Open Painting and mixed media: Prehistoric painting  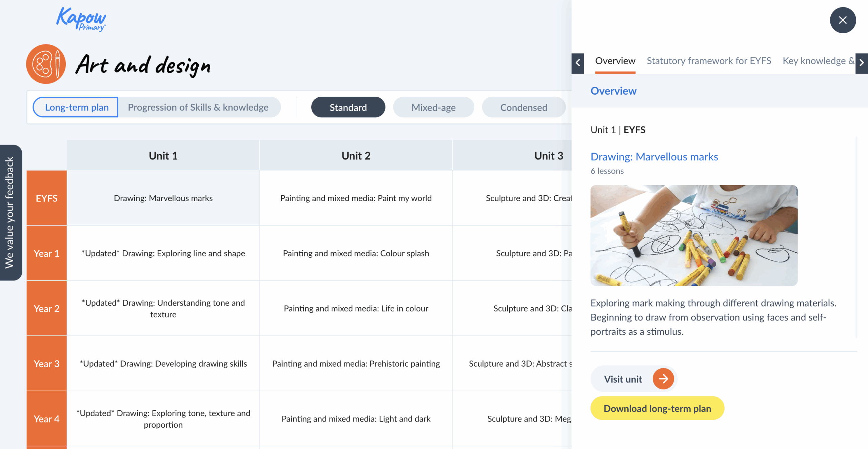(x=356, y=364)
